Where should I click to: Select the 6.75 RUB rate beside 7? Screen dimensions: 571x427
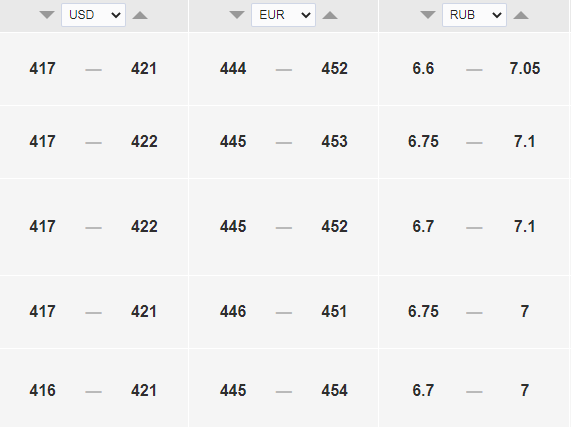coord(423,312)
